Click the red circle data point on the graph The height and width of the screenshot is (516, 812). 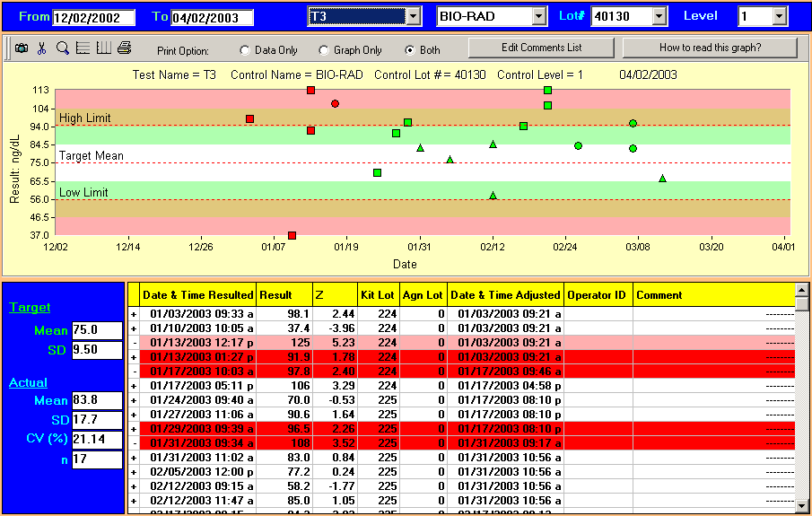tap(335, 104)
